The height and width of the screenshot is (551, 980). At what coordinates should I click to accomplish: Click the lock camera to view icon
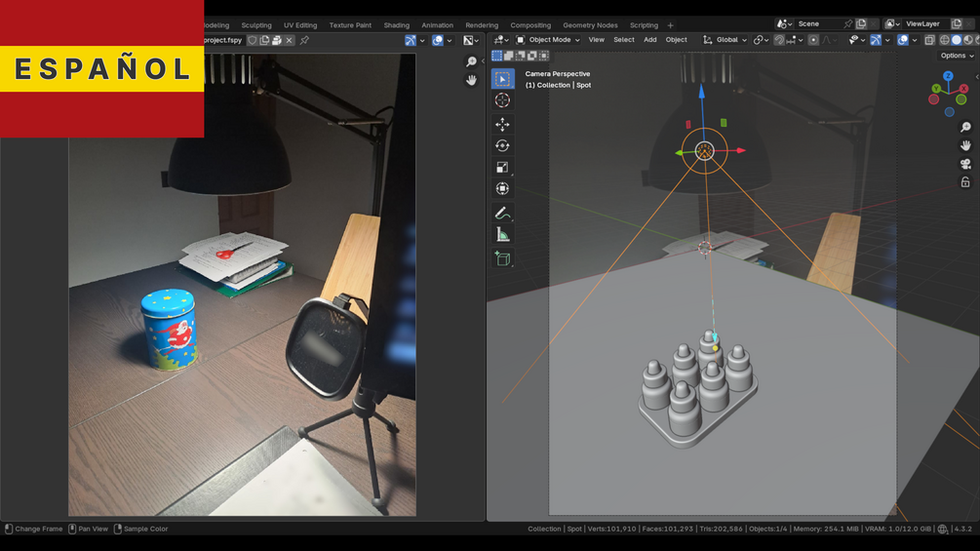click(x=965, y=181)
